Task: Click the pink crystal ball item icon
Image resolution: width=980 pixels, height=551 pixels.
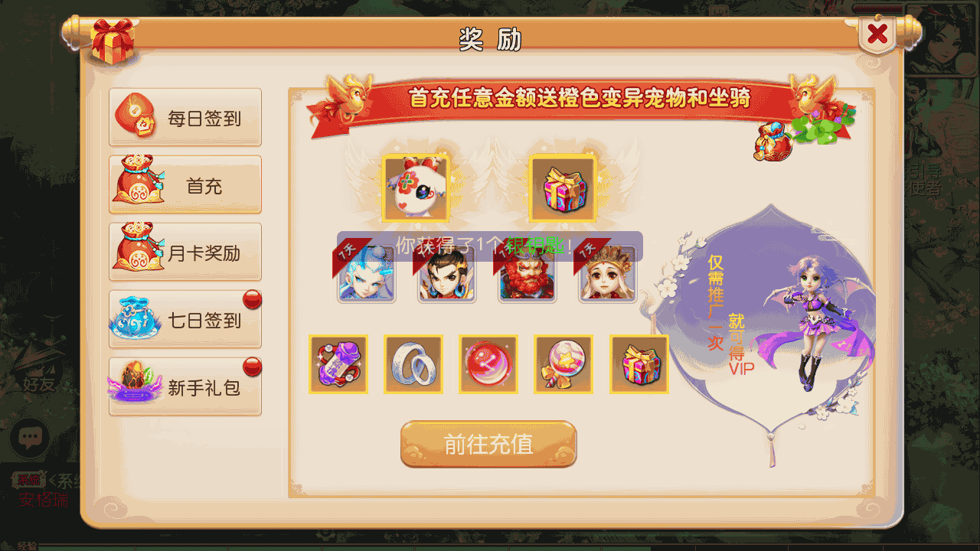Action: (x=563, y=364)
